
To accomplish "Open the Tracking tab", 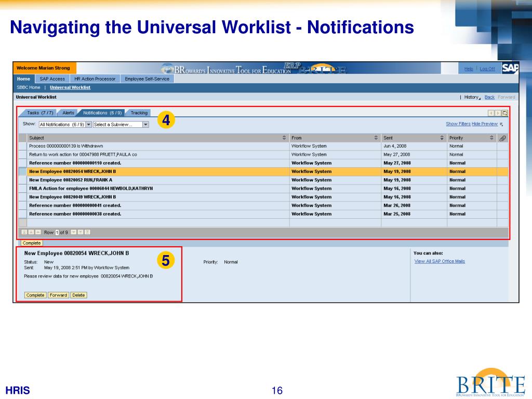I will [139, 113].
